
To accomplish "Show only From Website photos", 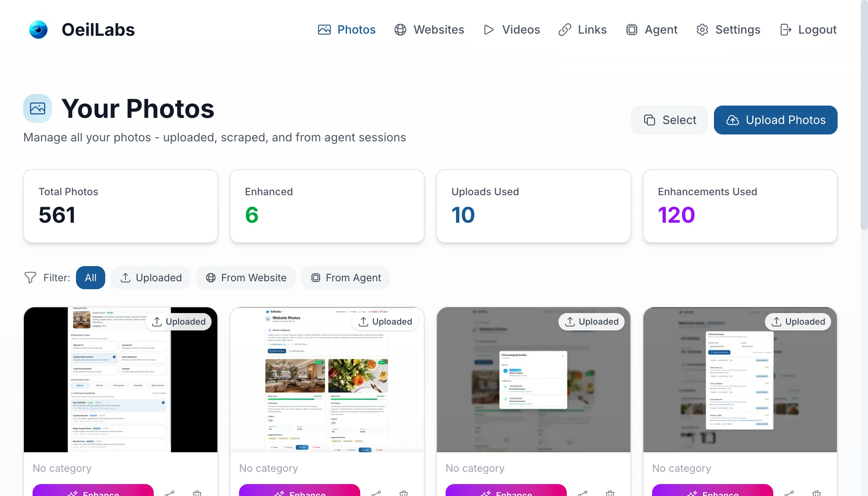I will pos(246,278).
